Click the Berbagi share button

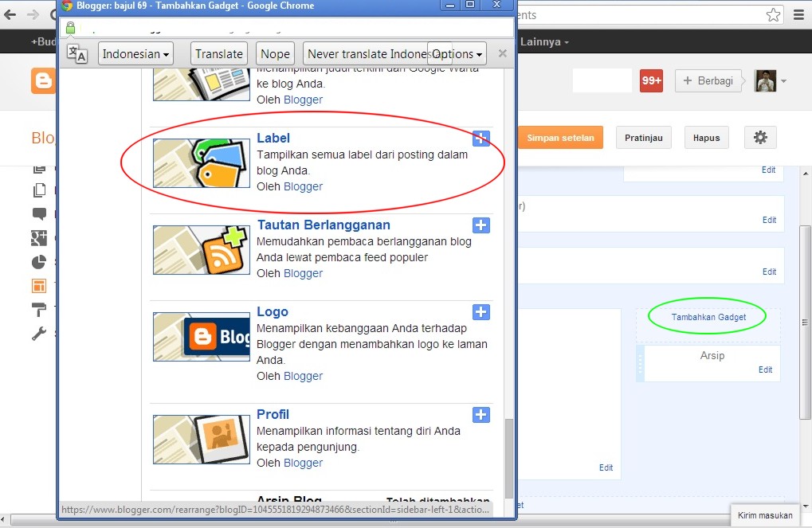pyautogui.click(x=708, y=80)
